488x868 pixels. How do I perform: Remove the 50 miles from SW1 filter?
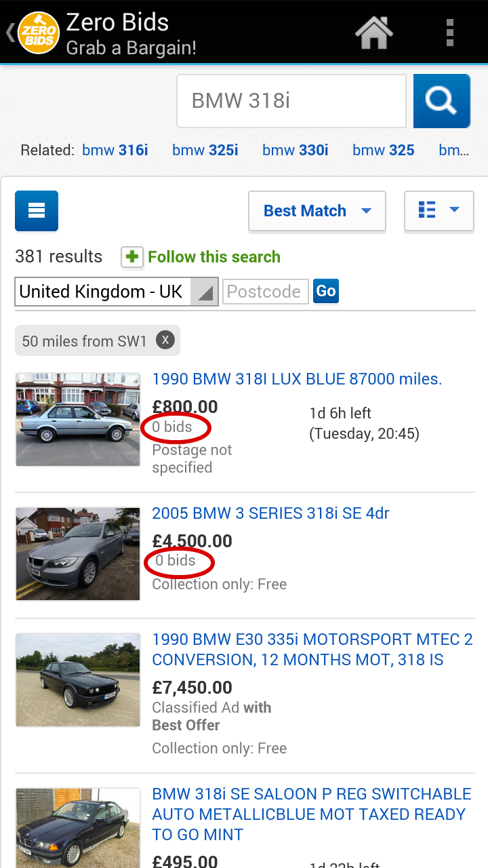pos(165,340)
